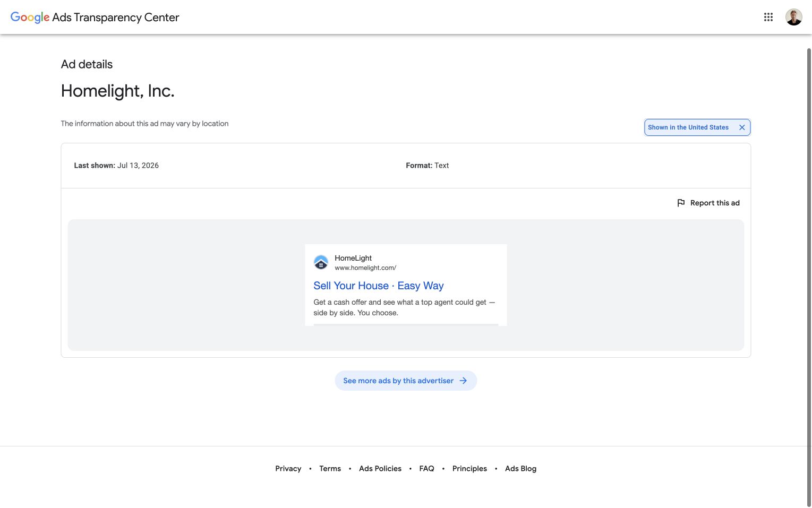Open the Principles footer link
The height and width of the screenshot is (508, 812).
[469, 469]
